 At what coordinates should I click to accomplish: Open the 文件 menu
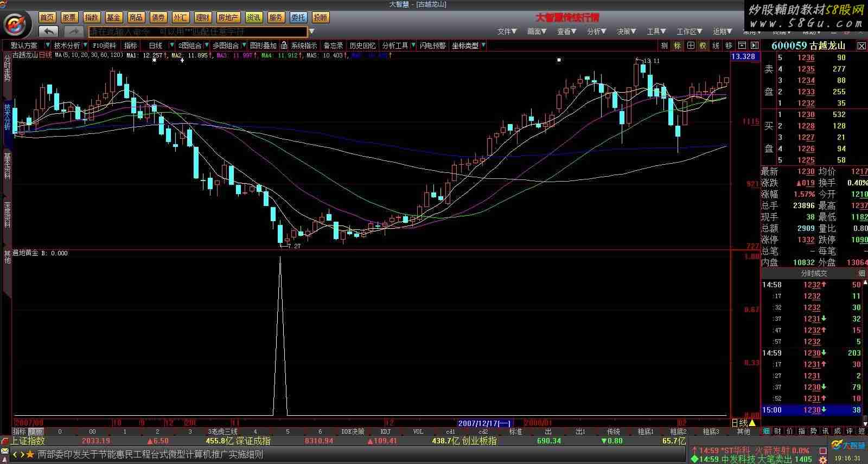pyautogui.click(x=507, y=31)
